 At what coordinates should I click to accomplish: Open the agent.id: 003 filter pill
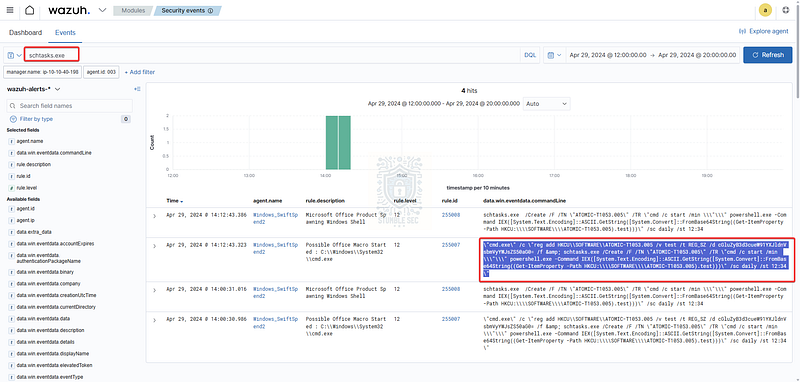(x=101, y=72)
